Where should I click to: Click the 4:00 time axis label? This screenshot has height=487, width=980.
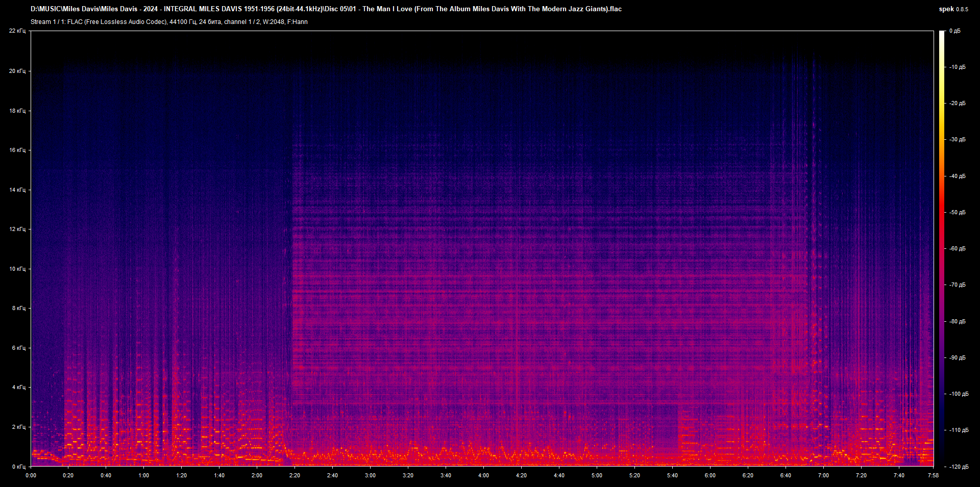pos(484,475)
